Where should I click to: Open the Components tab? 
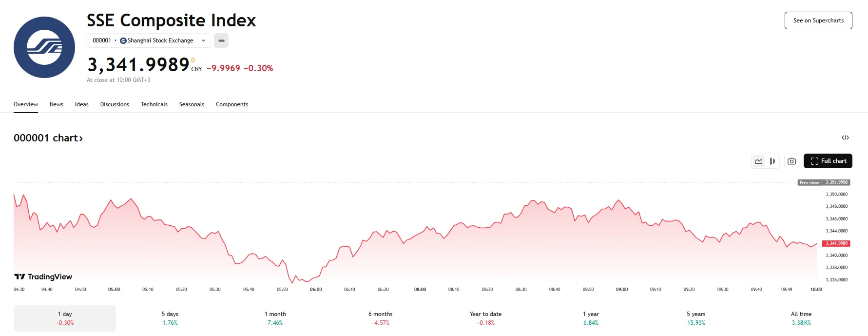click(x=232, y=104)
